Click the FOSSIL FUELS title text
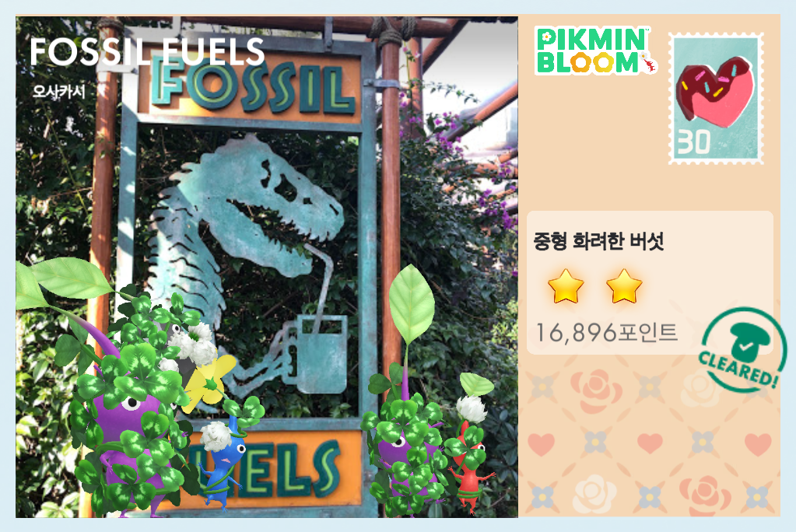Screen dimensions: 796x532 coord(147,51)
